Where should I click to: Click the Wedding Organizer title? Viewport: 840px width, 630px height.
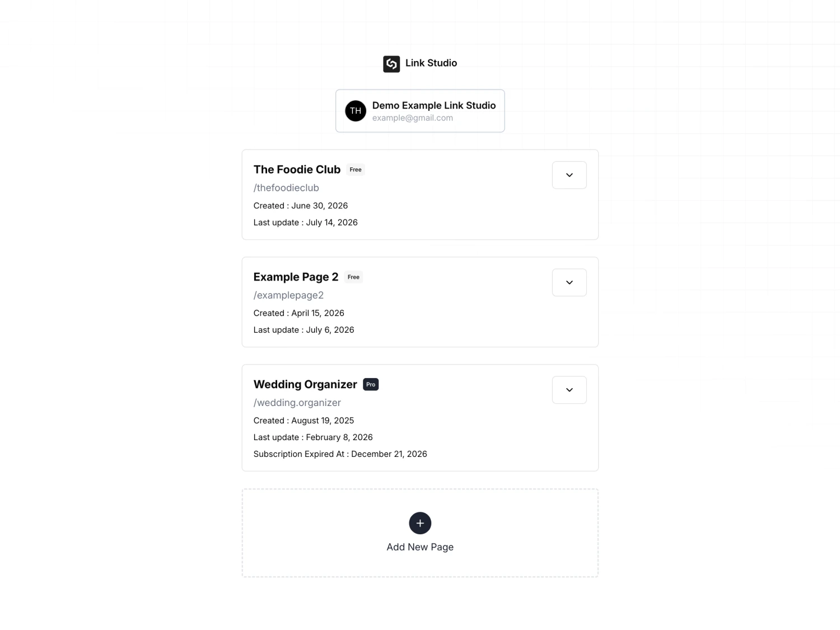(305, 385)
